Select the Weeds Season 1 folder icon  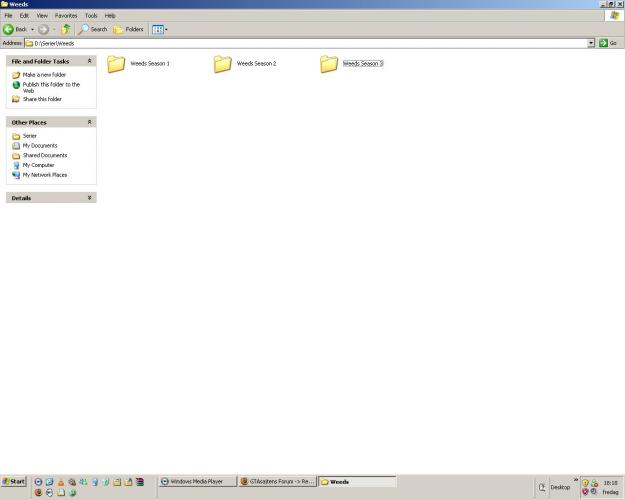coord(116,64)
